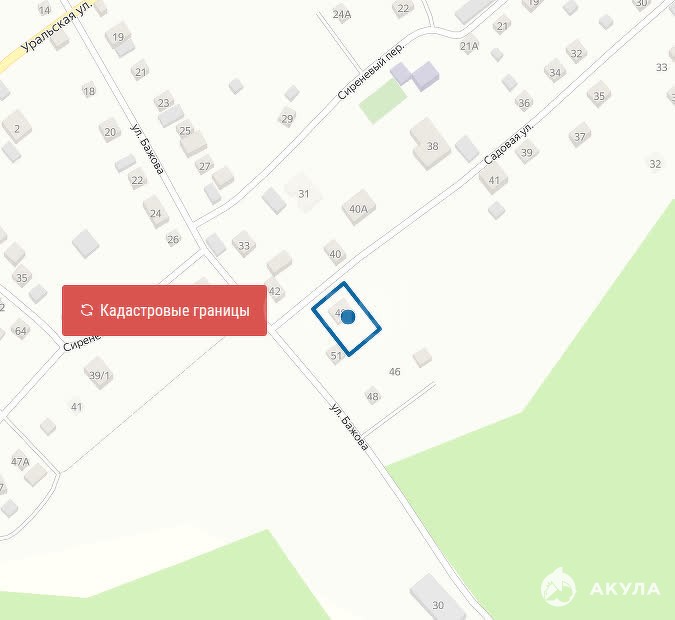Select house number 40 near Садовая ул.
Viewport: 675px width, 620px height.
click(x=335, y=254)
